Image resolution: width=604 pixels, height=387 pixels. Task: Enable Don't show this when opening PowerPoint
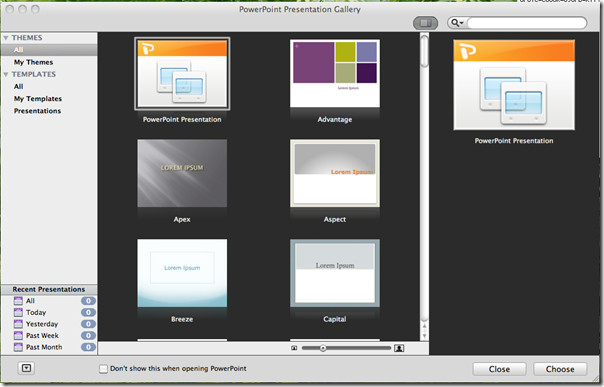[x=103, y=369]
